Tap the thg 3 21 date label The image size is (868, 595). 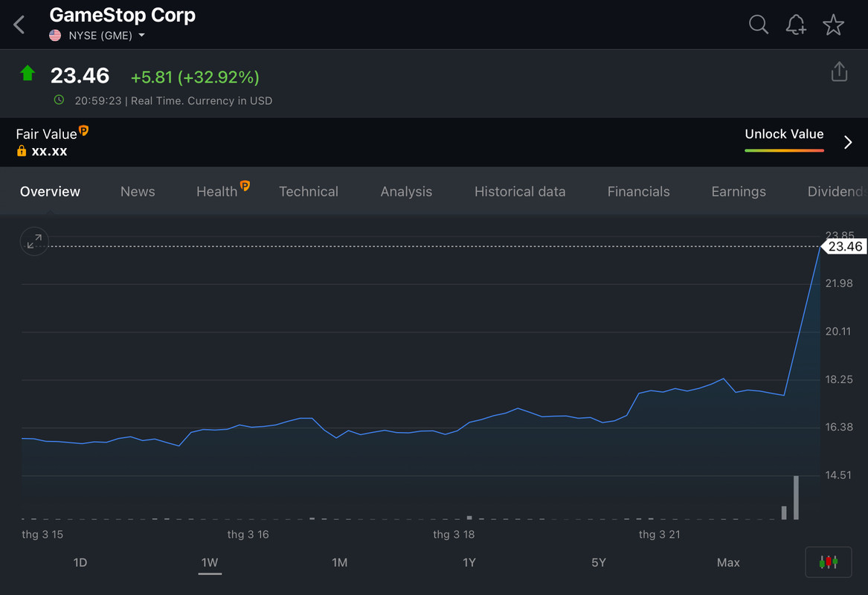point(659,535)
